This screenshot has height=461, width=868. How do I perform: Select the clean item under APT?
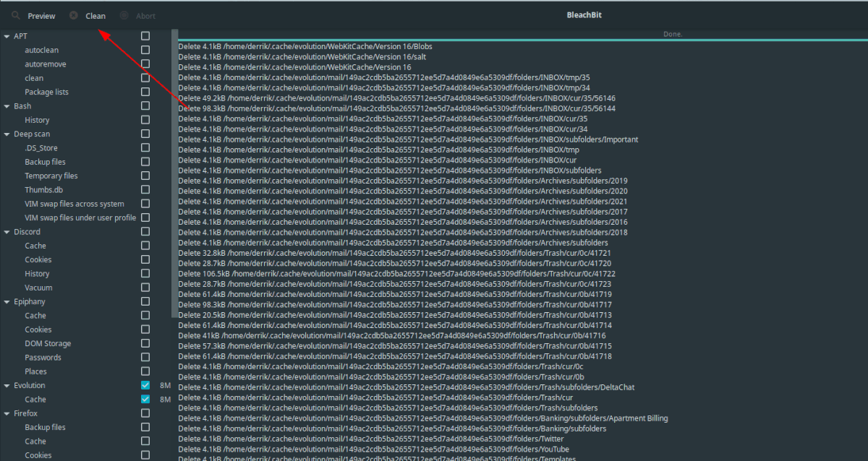34,78
